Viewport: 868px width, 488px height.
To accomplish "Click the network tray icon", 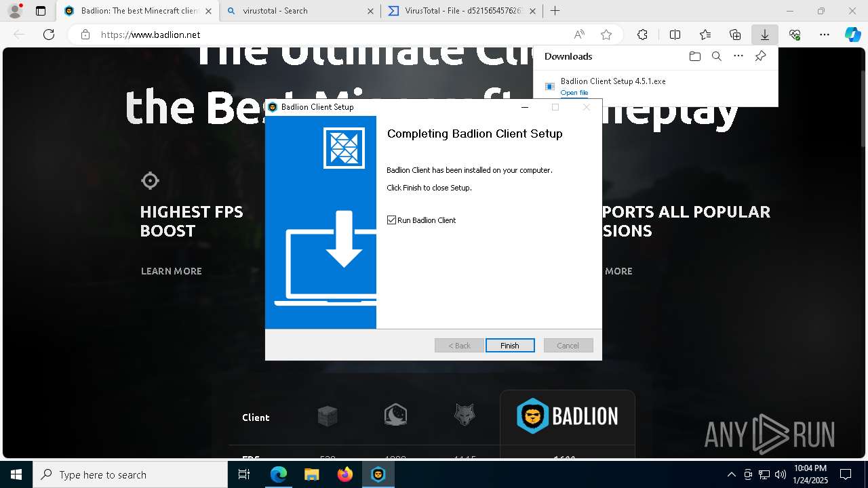I will point(764,474).
